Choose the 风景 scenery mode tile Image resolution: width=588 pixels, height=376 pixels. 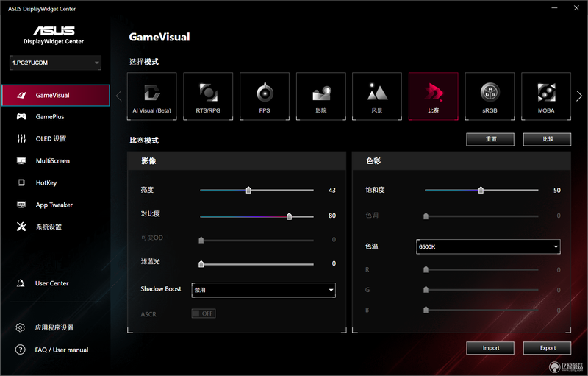point(377,96)
